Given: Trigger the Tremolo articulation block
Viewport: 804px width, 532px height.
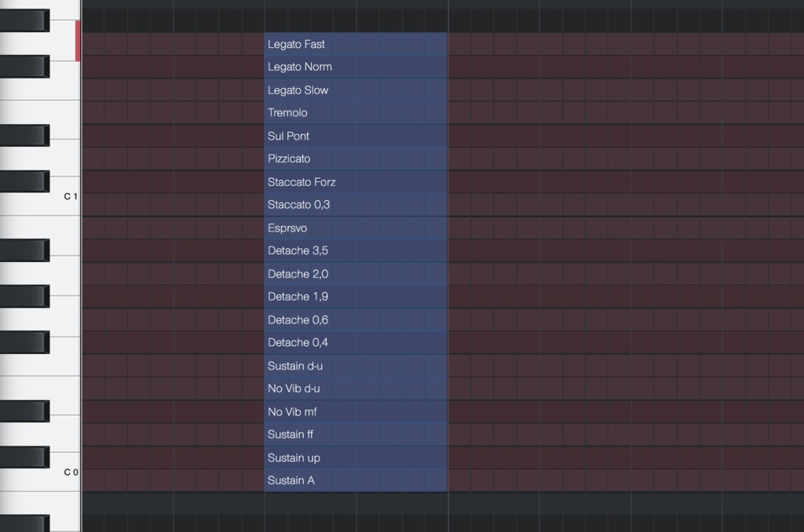Looking at the screenshot, I should 353,112.
